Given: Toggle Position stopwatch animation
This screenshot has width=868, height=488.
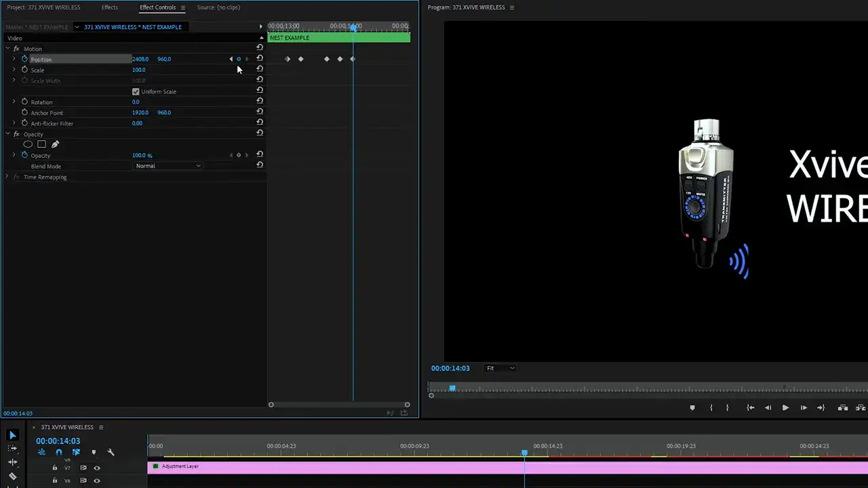Looking at the screenshot, I should click(x=24, y=59).
